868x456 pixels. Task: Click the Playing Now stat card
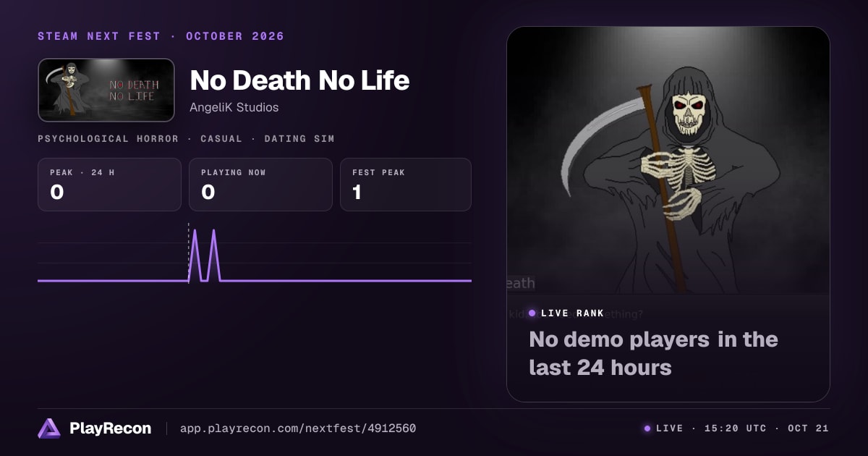pyautogui.click(x=260, y=185)
